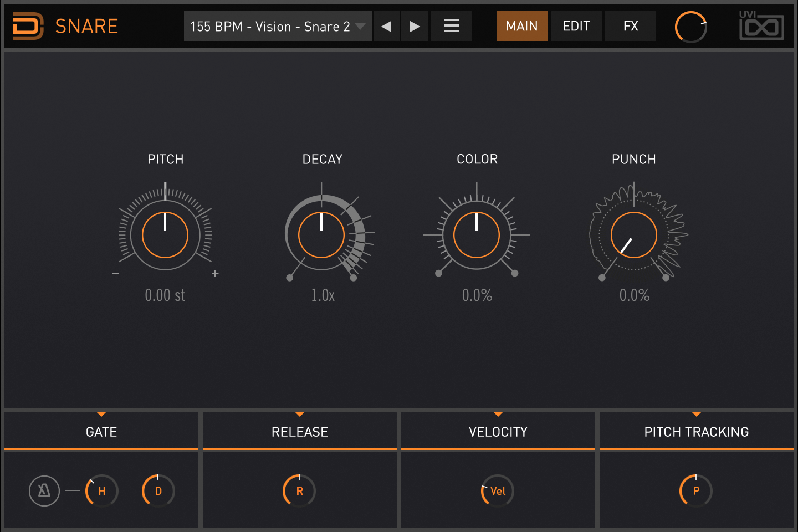Click the orange D logo beside SNARE
The height and width of the screenshot is (532, 798).
[28, 26]
